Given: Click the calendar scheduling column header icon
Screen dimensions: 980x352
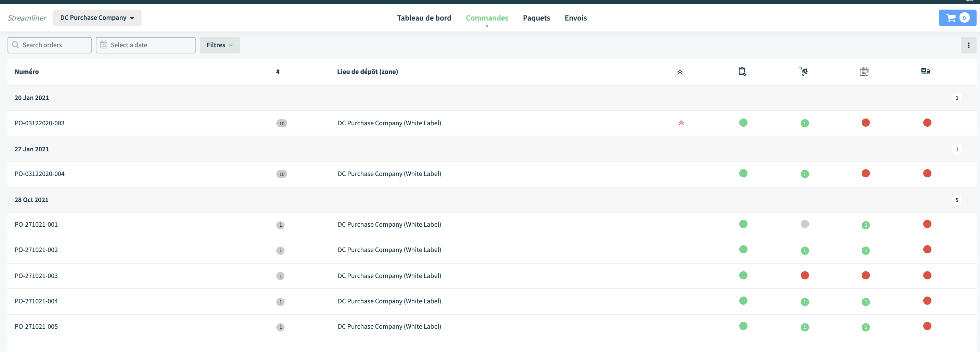Looking at the screenshot, I should point(864,72).
